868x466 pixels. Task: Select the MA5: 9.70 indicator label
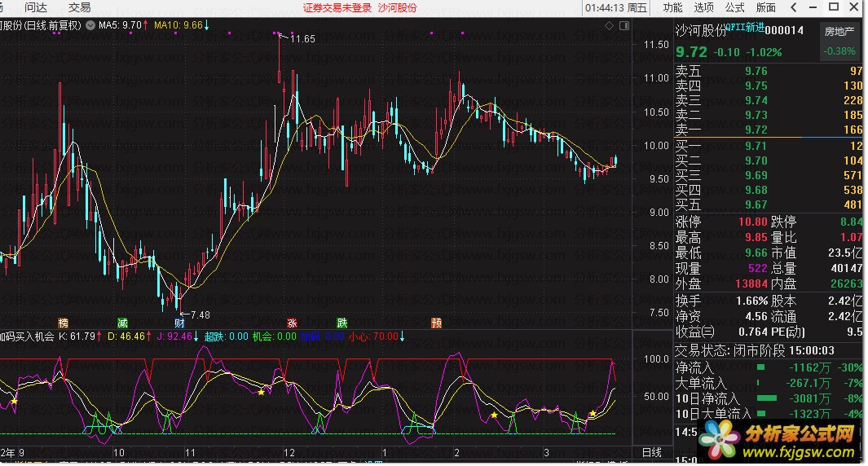pyautogui.click(x=123, y=25)
